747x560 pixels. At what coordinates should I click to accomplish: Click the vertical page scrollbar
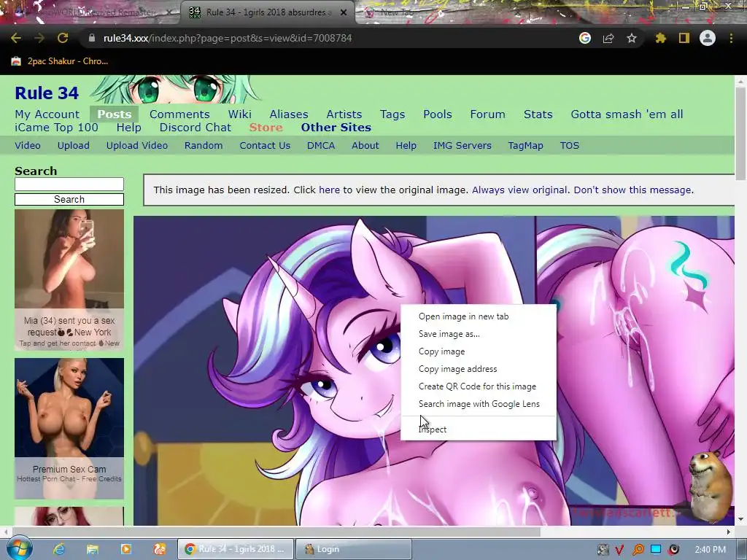(741, 134)
